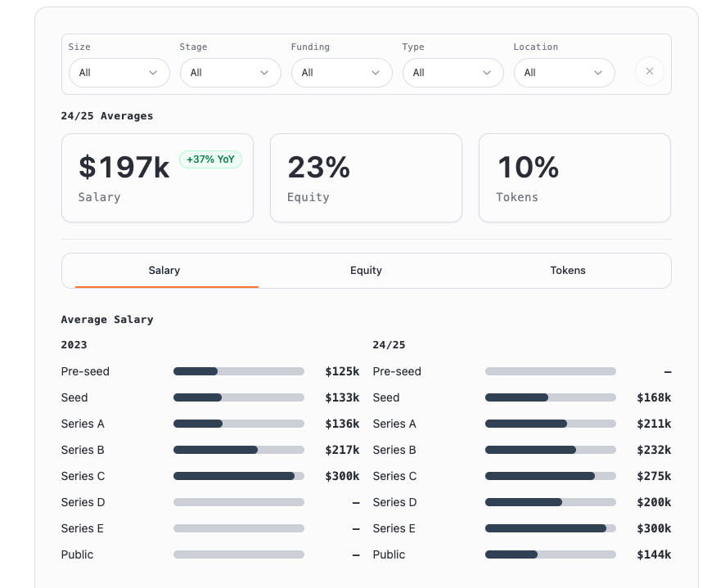The width and height of the screenshot is (716, 588).
Task: Click the 2023 Pre-seed salary bar
Action: tap(238, 371)
